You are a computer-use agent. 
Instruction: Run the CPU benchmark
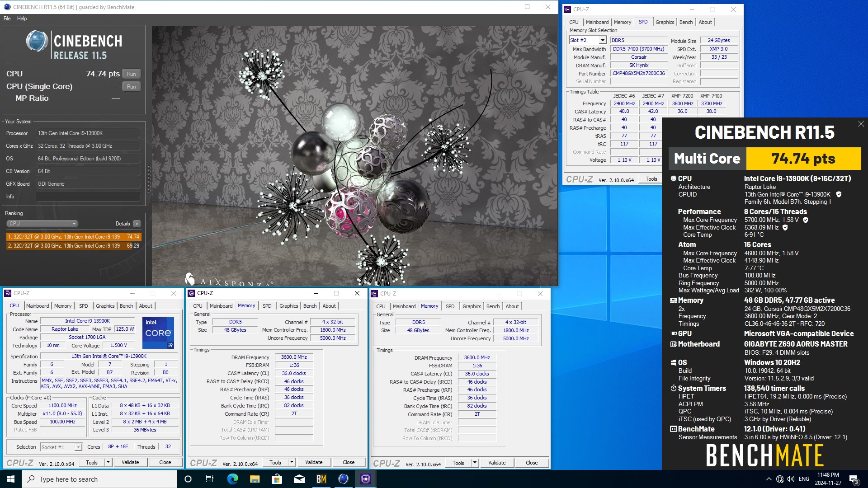click(131, 74)
